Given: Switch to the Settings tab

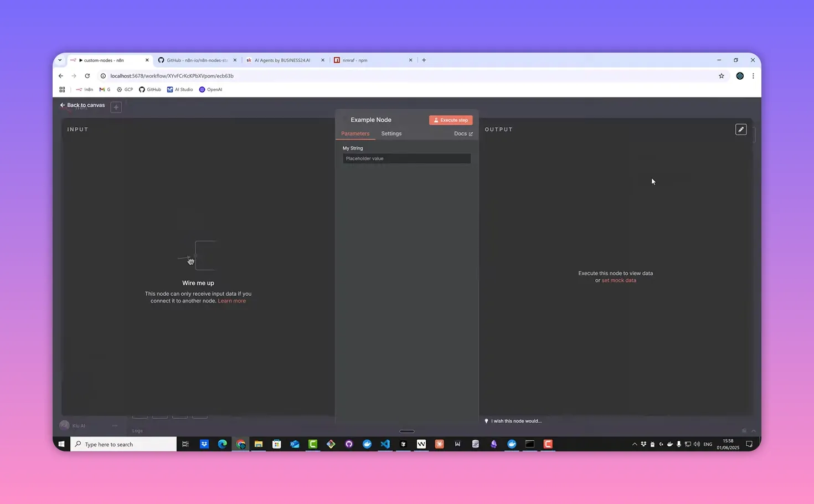Looking at the screenshot, I should [x=391, y=133].
